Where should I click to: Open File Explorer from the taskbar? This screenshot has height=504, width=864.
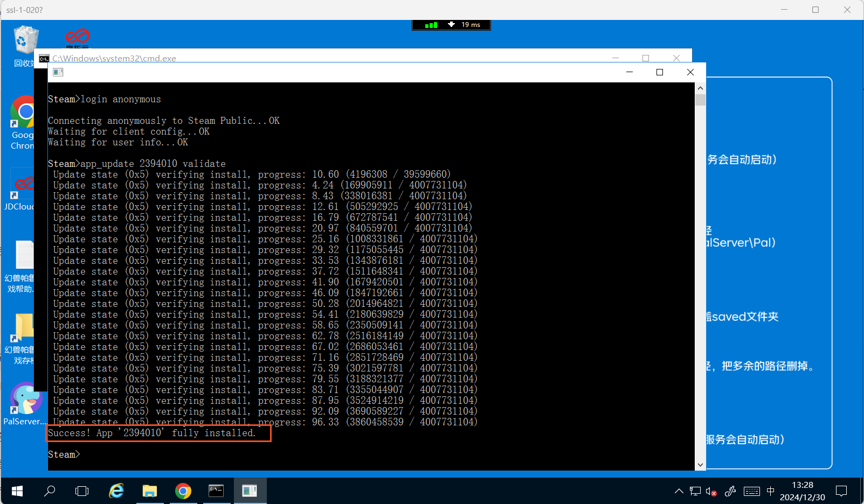149,491
